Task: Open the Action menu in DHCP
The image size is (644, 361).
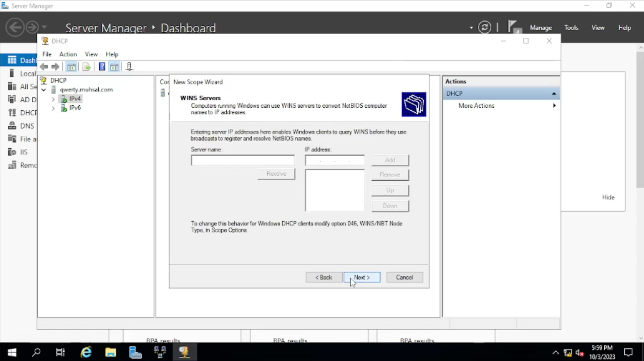Action: click(68, 54)
